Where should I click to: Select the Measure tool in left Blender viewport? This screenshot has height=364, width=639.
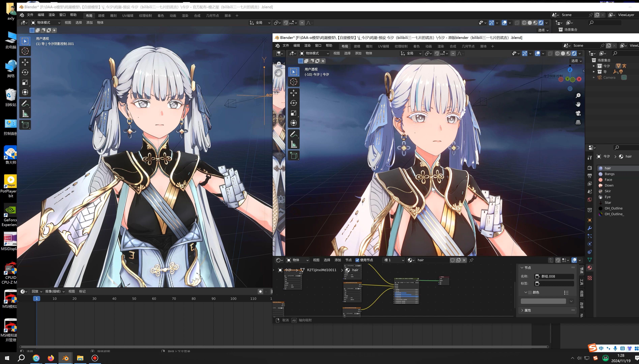click(25, 114)
